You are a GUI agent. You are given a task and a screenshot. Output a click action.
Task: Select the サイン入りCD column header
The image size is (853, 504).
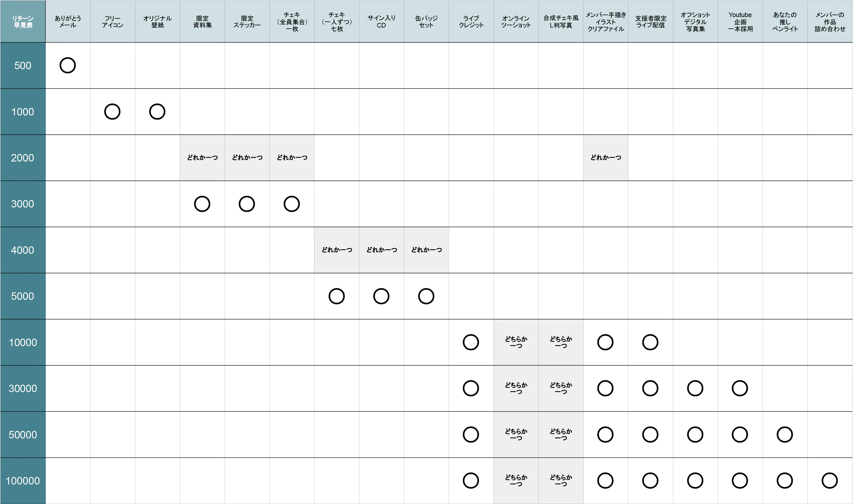click(381, 22)
